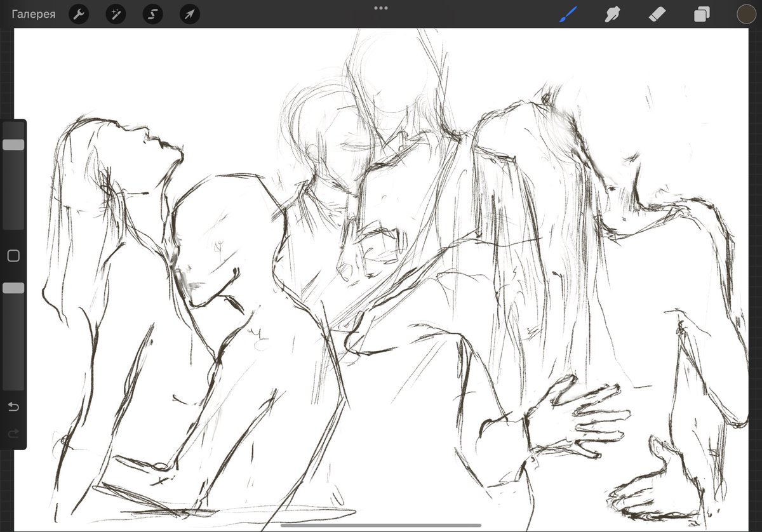
Task: Select the Smudge tool
Action: (613, 14)
